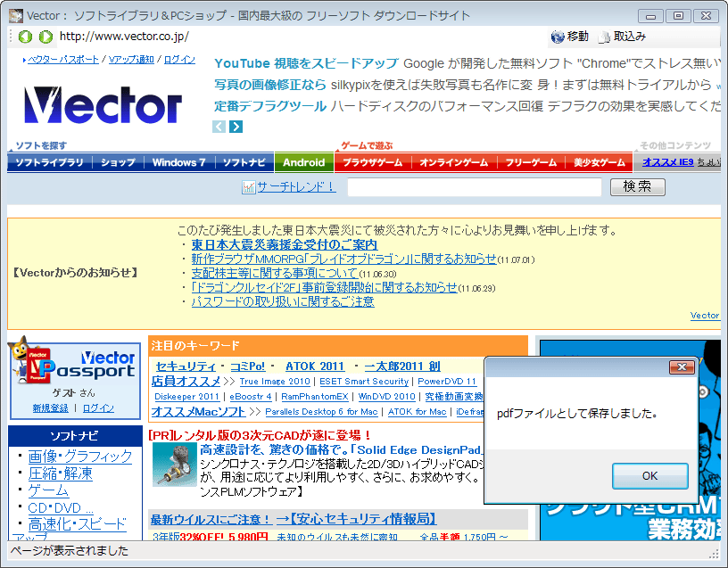This screenshot has width=728, height=568.
Task: Open Solid Edge DesignPad headline link
Action: pyautogui.click(x=341, y=449)
